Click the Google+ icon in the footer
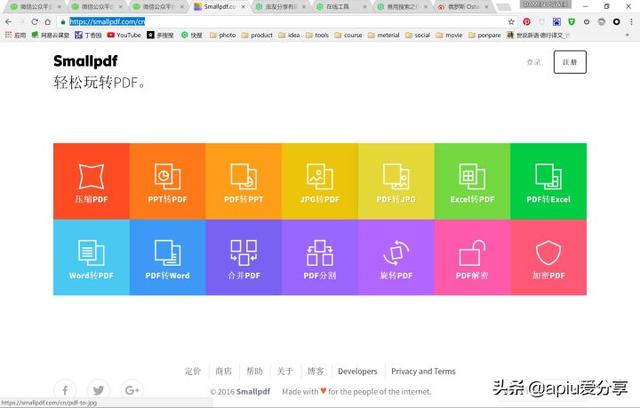The height and width of the screenshot is (408, 640). pyautogui.click(x=132, y=390)
